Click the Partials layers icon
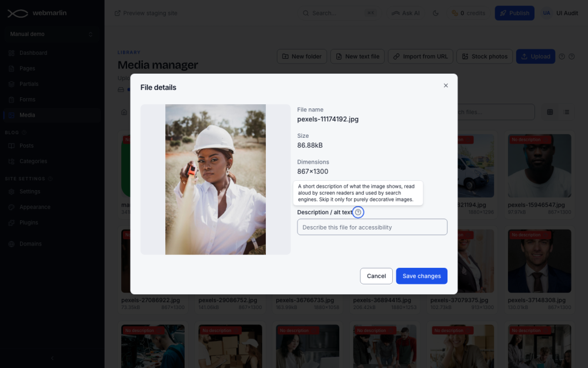 click(12, 84)
